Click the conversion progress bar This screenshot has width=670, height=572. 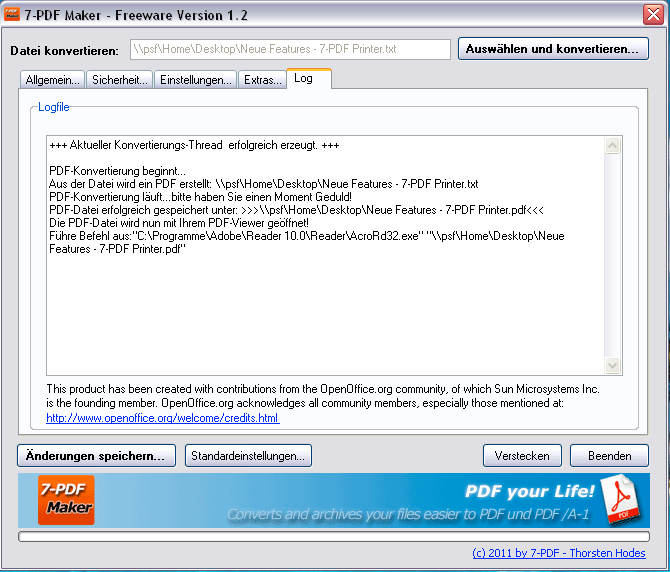[334, 537]
